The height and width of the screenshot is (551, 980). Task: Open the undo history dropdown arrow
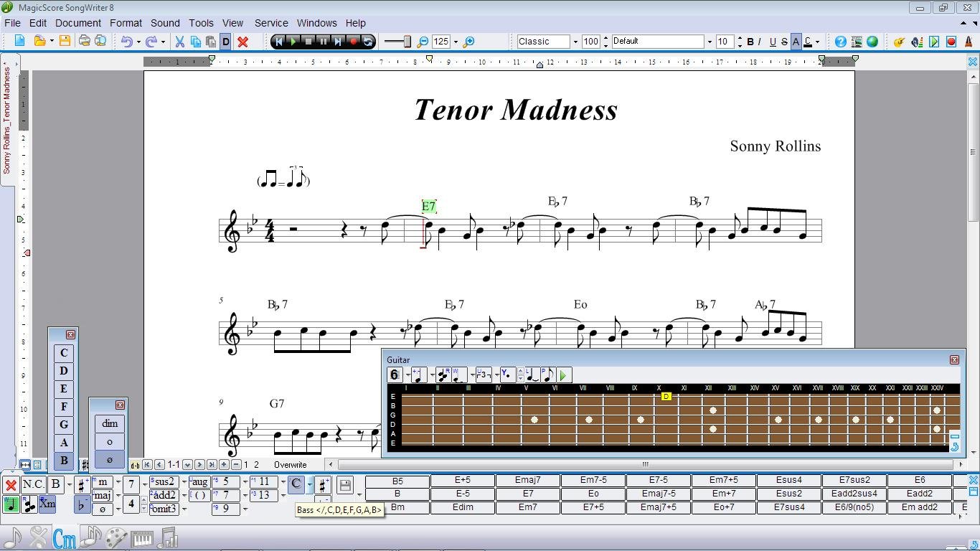point(137,42)
